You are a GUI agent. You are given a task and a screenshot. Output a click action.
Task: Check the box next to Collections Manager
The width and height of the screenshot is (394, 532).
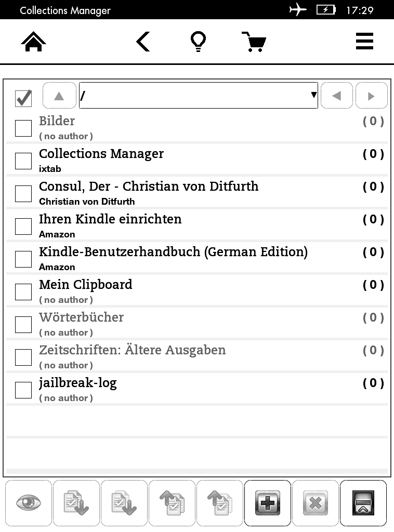click(x=23, y=161)
